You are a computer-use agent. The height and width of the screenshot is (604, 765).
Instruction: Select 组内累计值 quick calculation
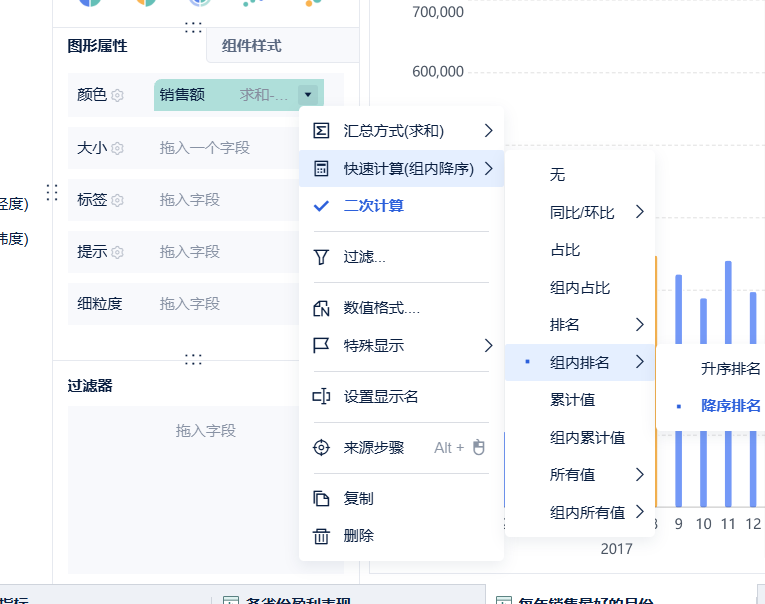point(580,437)
